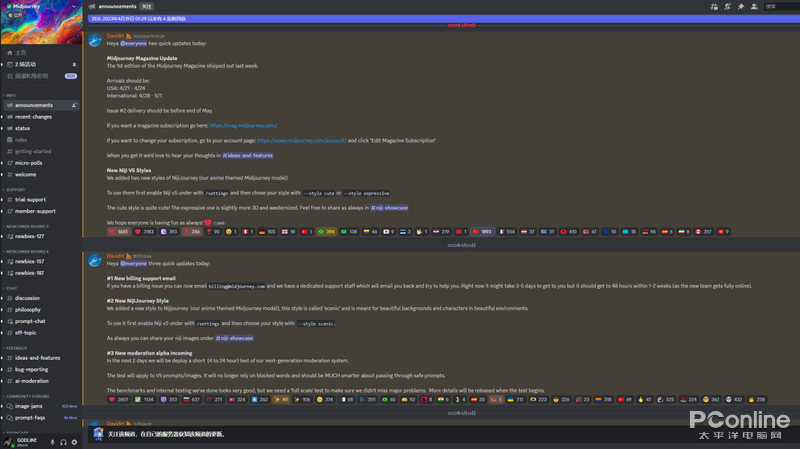Toggle the heart reaction with 1665

118,232
